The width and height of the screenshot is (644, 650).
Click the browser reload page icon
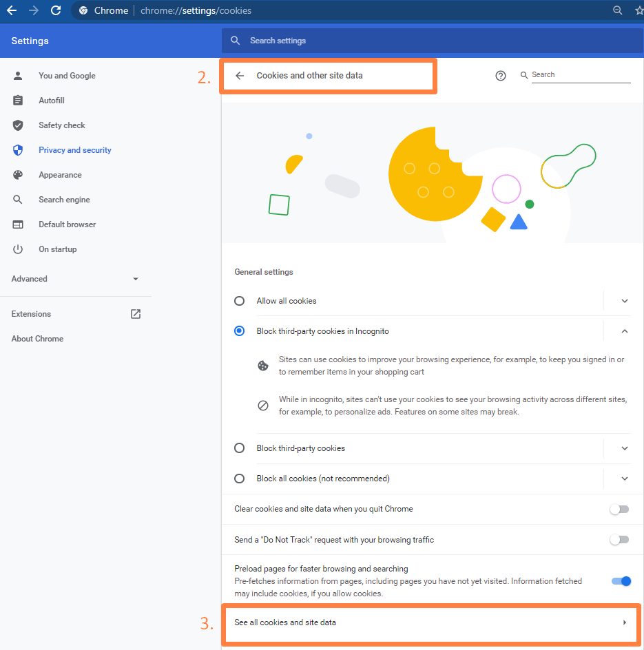tap(56, 10)
